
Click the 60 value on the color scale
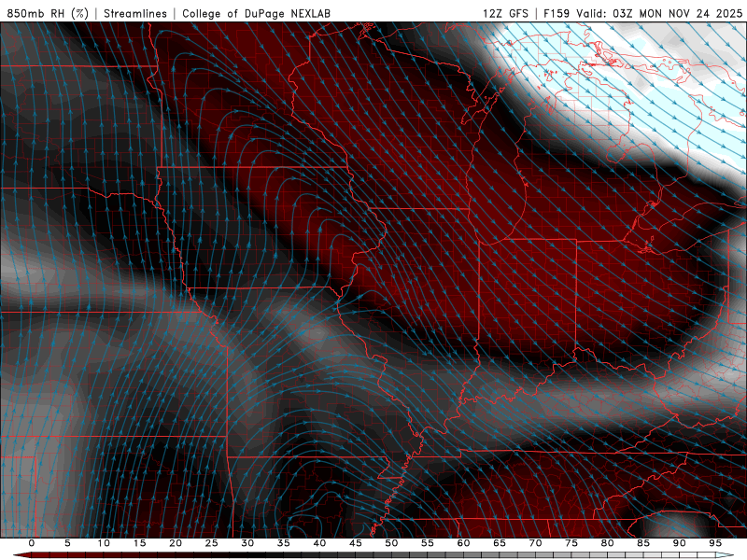(x=463, y=543)
